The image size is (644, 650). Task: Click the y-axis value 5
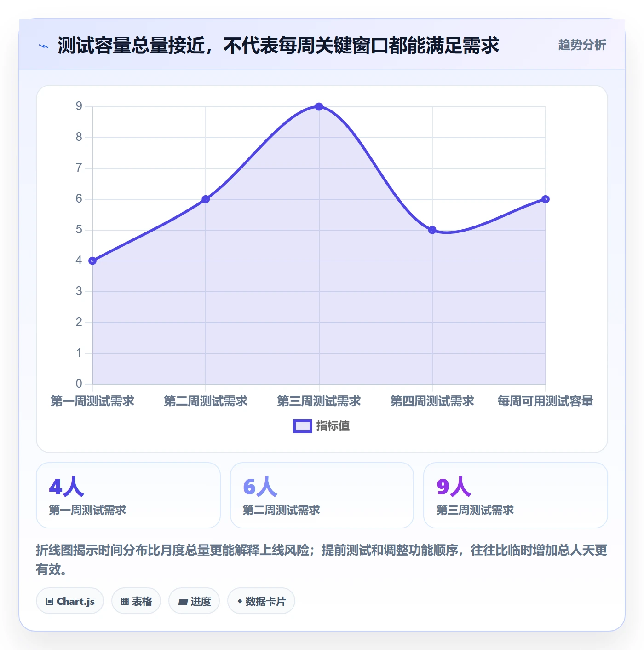pos(79,230)
